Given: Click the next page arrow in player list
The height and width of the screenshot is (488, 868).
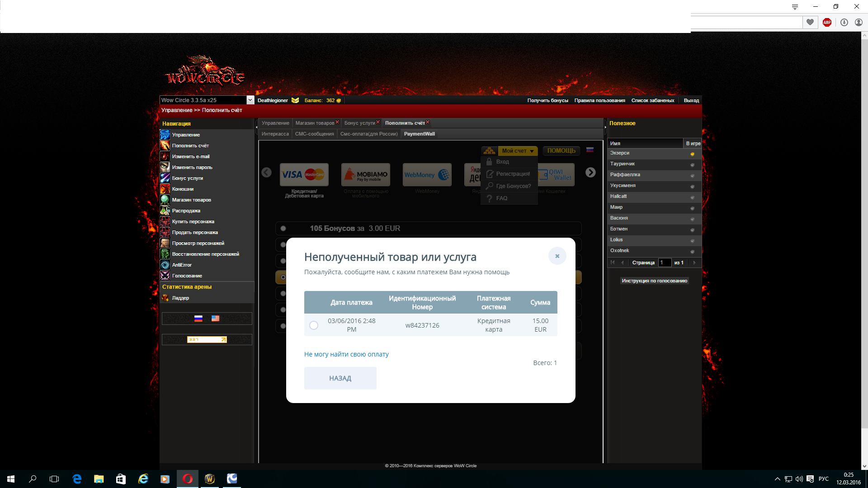Looking at the screenshot, I should (694, 263).
